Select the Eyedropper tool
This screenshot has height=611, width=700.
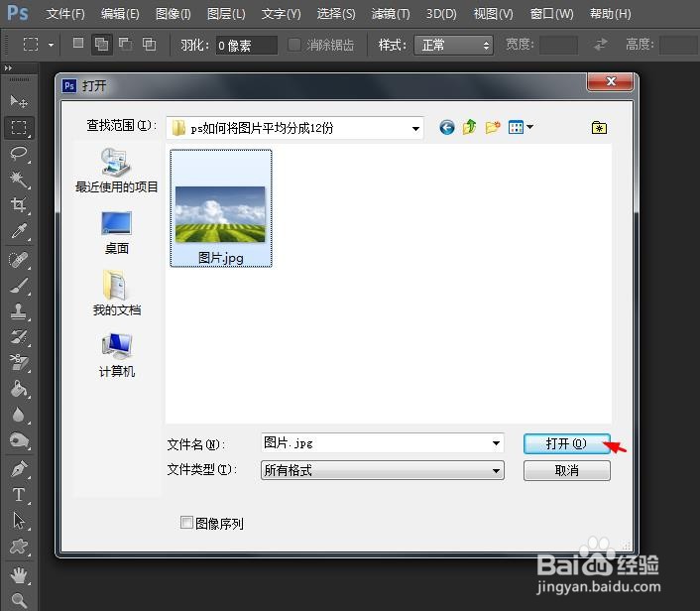click(18, 231)
